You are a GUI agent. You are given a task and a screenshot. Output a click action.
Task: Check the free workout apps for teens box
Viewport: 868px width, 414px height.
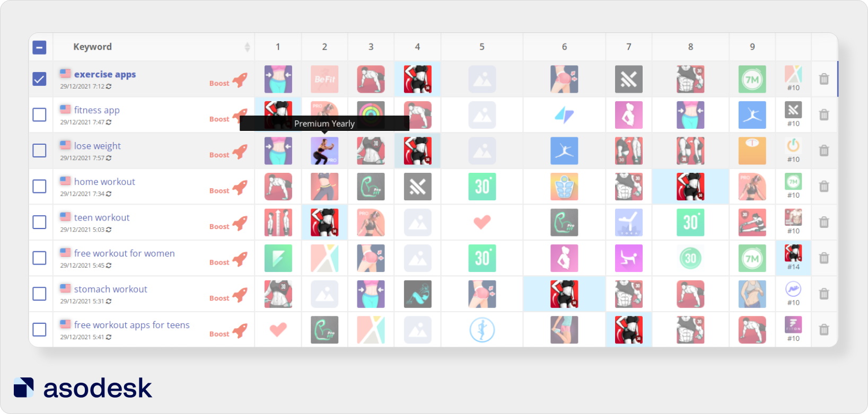[39, 330]
